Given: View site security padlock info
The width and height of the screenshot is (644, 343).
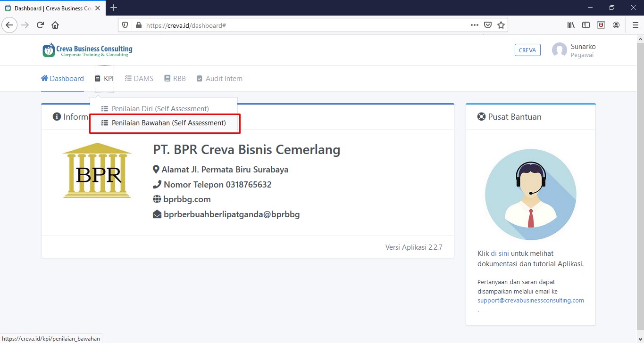Looking at the screenshot, I should coord(139,25).
